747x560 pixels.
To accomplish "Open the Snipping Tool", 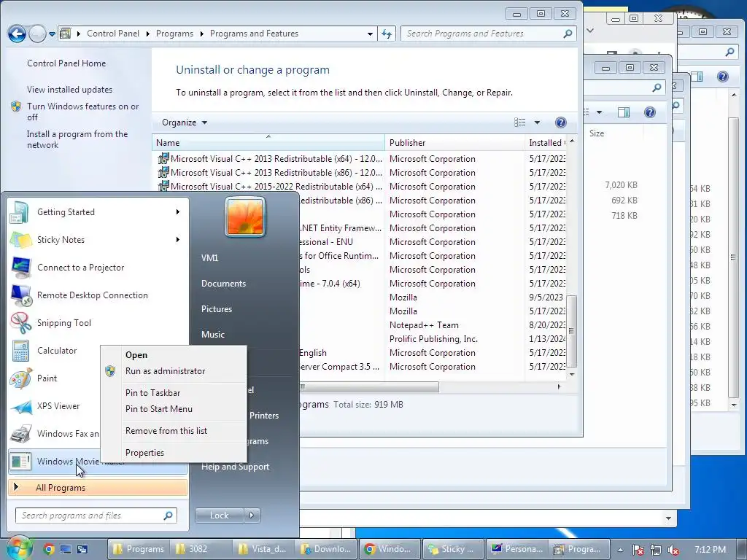I will click(98, 323).
